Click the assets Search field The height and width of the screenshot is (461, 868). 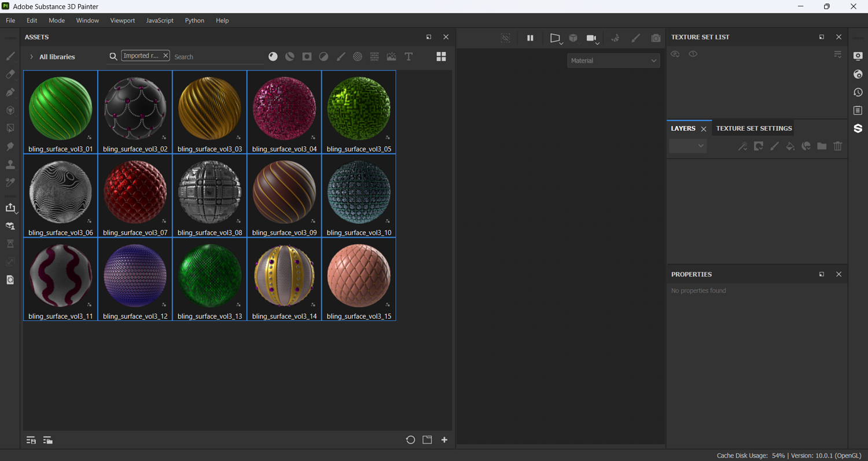click(x=218, y=57)
